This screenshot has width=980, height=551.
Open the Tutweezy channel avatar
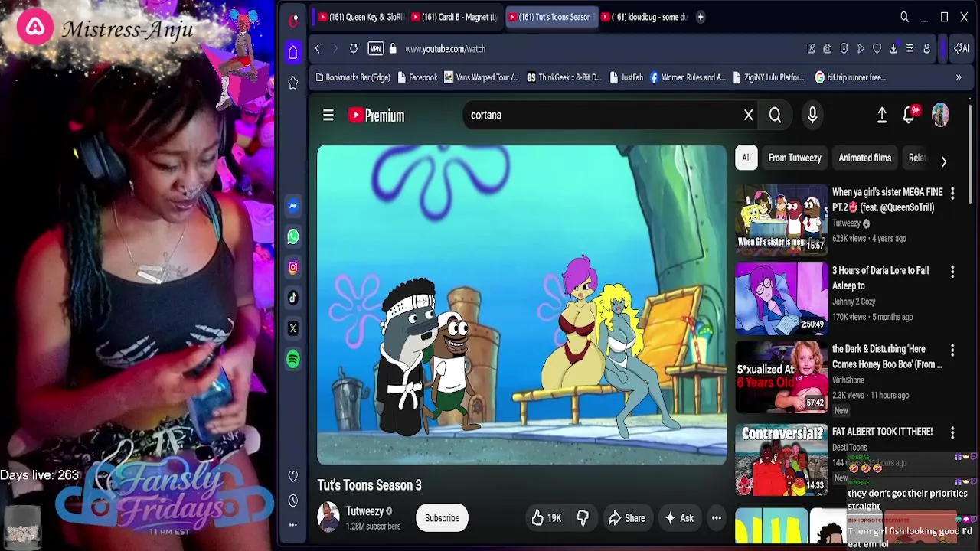tap(328, 518)
